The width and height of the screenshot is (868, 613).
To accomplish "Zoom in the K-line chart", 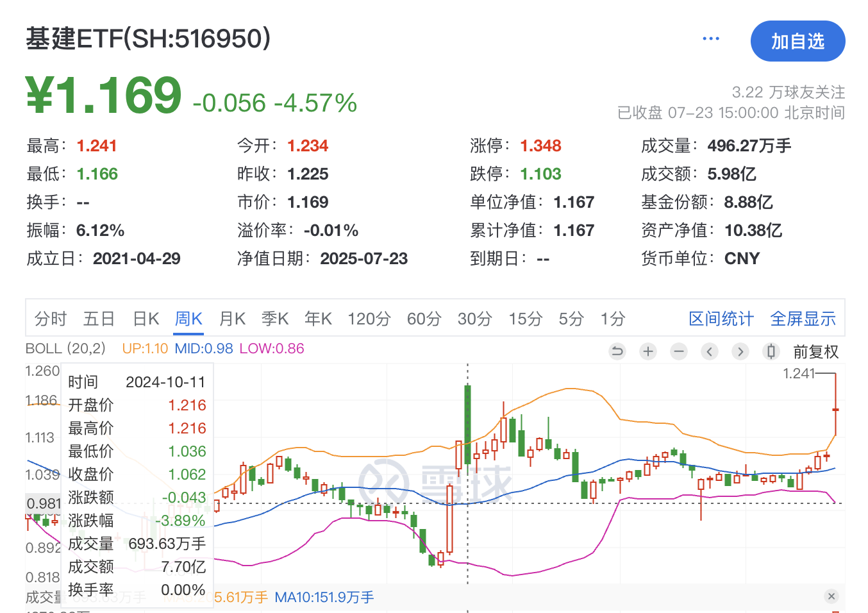I will pos(648,351).
